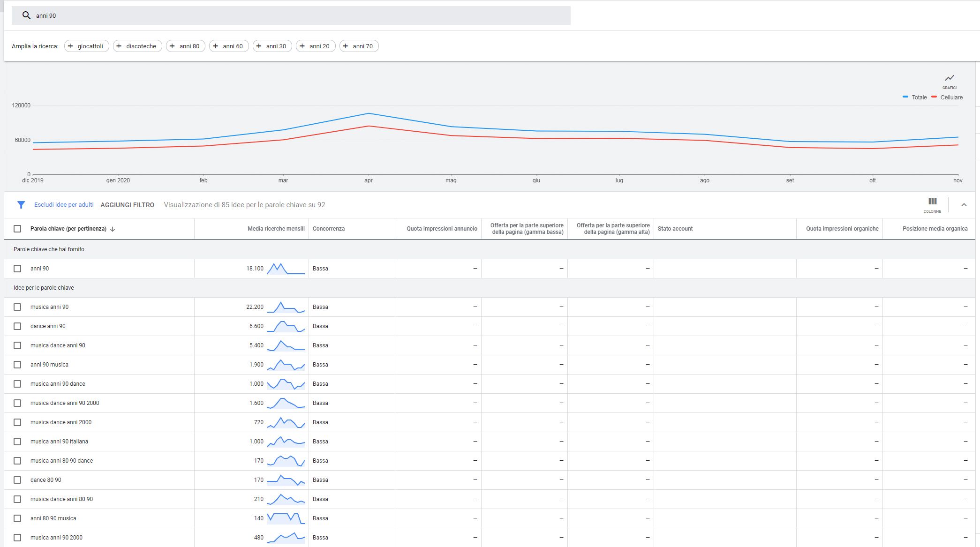980x547 pixels.
Task: Check the musica dance anni 90 row
Action: pos(17,345)
